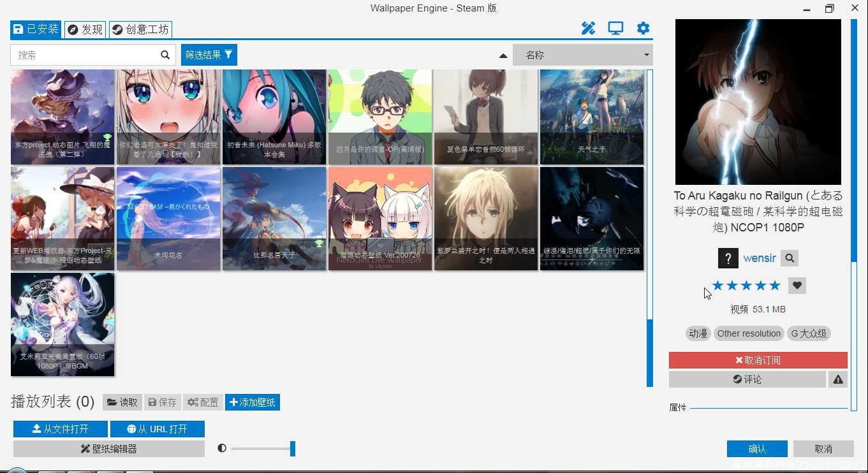
Task: Click the 播放列表 (0) heading
Action: click(53, 402)
